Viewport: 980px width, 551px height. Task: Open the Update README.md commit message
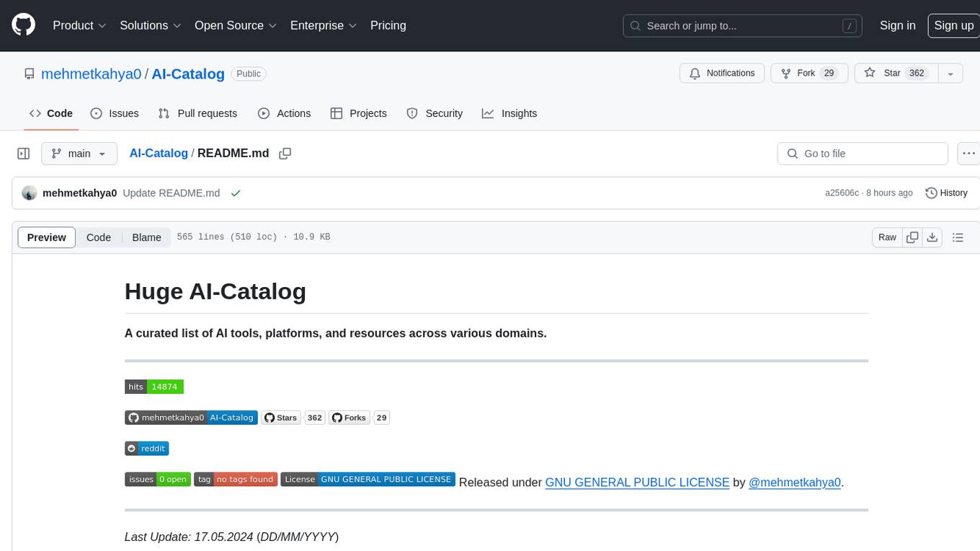[171, 193]
